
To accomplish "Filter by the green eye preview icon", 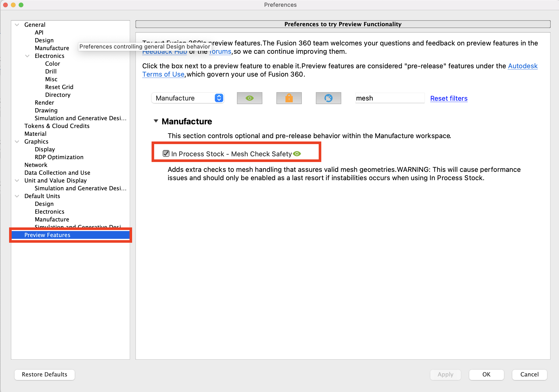I will click(x=249, y=98).
